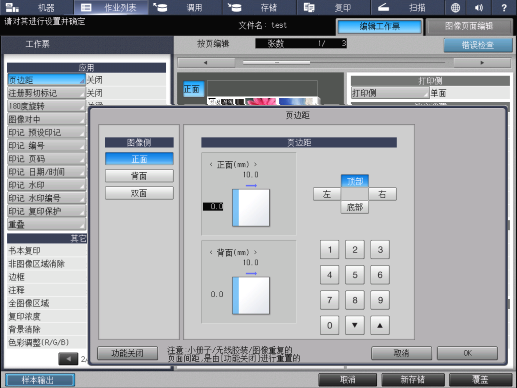Open 印记 日期/时间 date time setting
Image resolution: width=517 pixels, height=388 pixels.
pyautogui.click(x=46, y=172)
